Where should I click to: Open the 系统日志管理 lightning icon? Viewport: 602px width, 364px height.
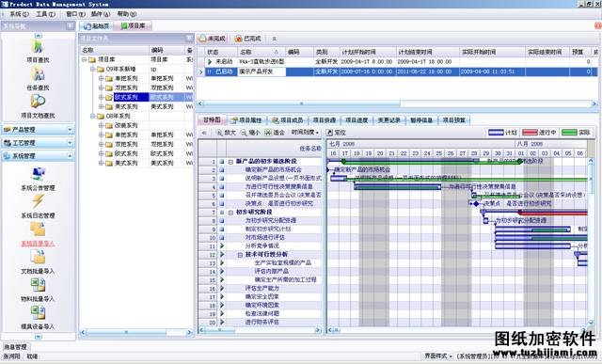[x=38, y=201]
